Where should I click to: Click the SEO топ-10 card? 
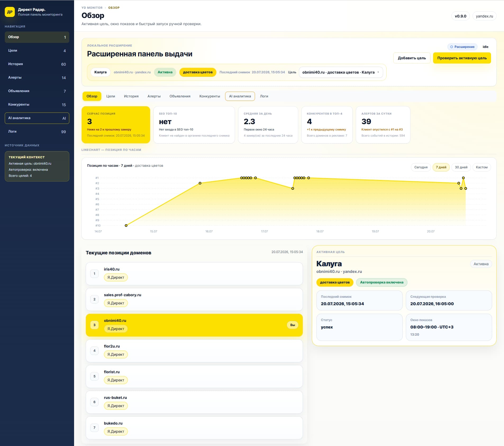[194, 125]
